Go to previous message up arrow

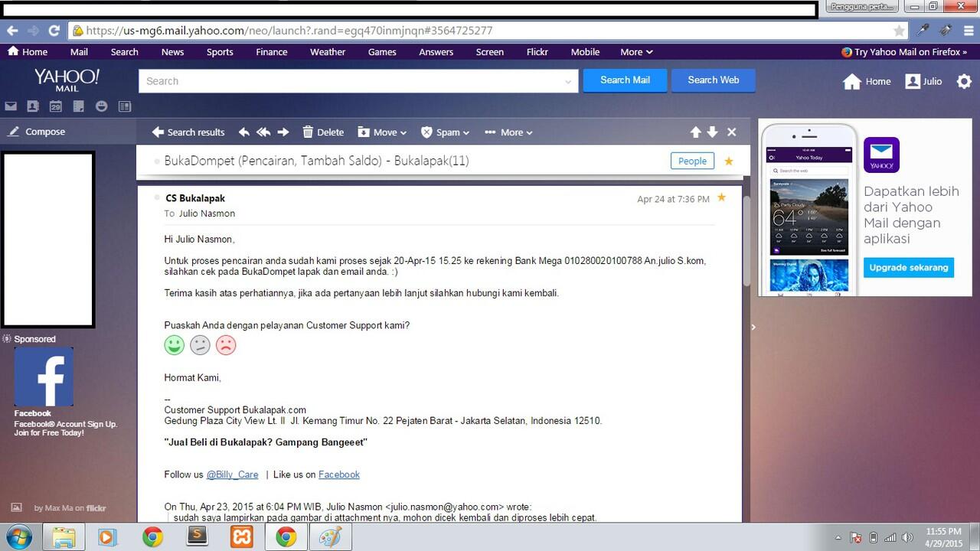point(696,132)
